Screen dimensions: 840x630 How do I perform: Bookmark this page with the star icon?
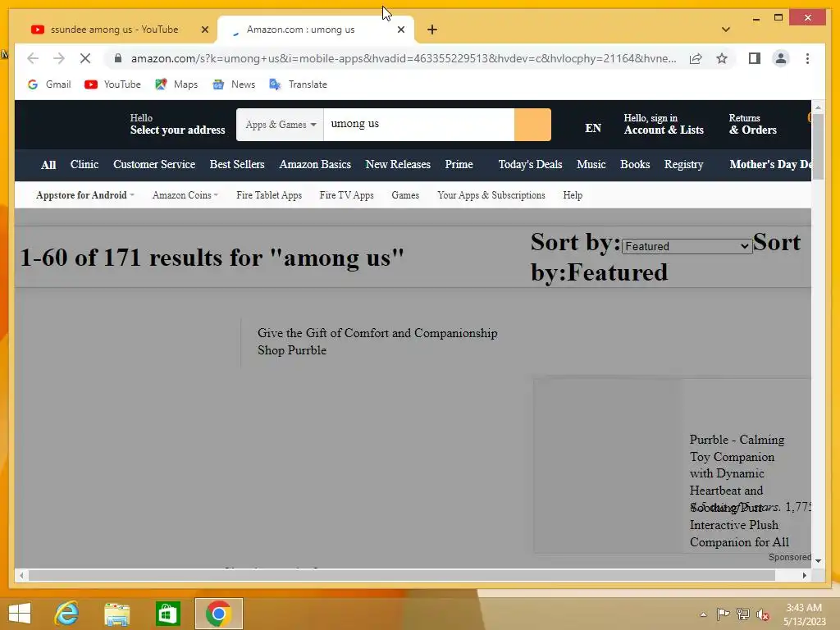point(722,58)
